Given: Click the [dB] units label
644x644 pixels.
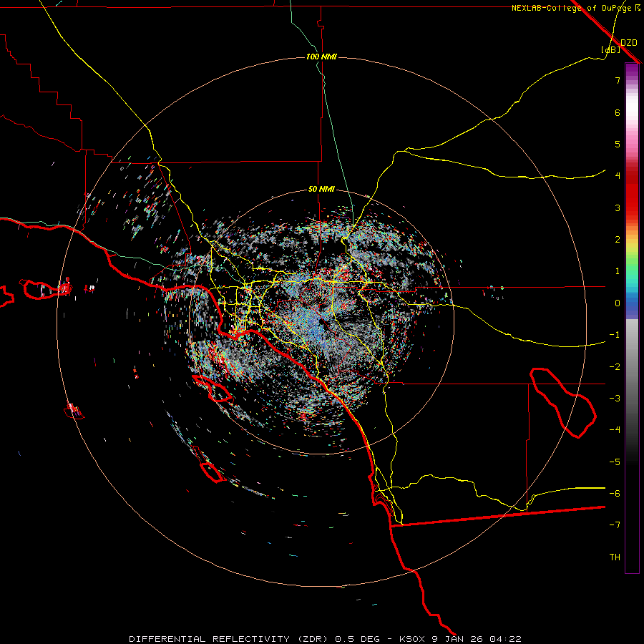Looking at the screenshot, I should click(x=611, y=50).
